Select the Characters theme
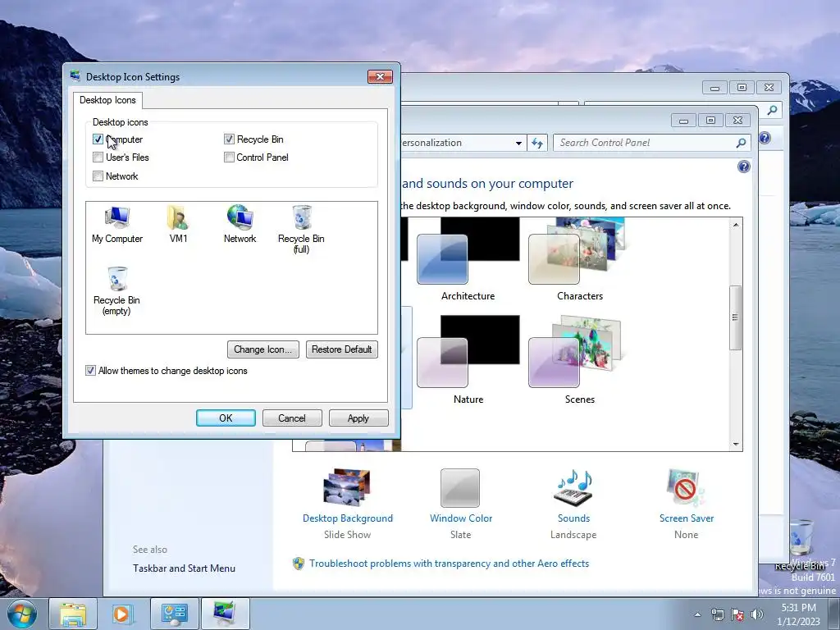 click(580, 260)
